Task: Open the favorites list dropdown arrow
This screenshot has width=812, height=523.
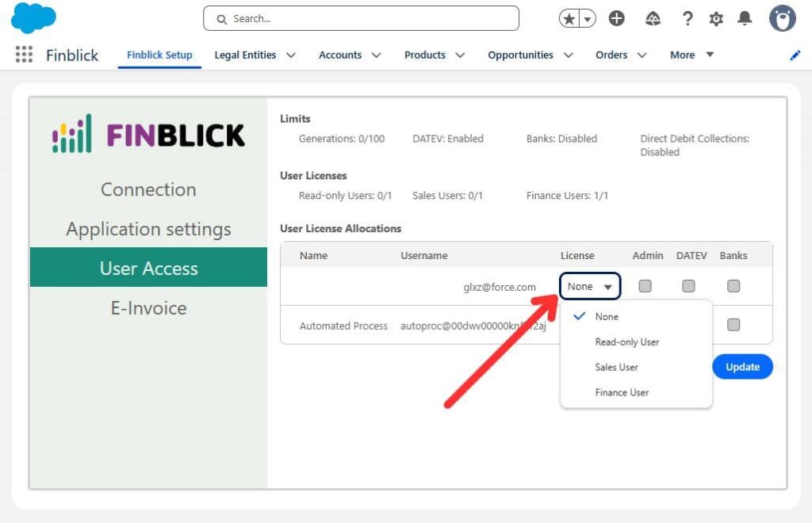Action: point(588,19)
